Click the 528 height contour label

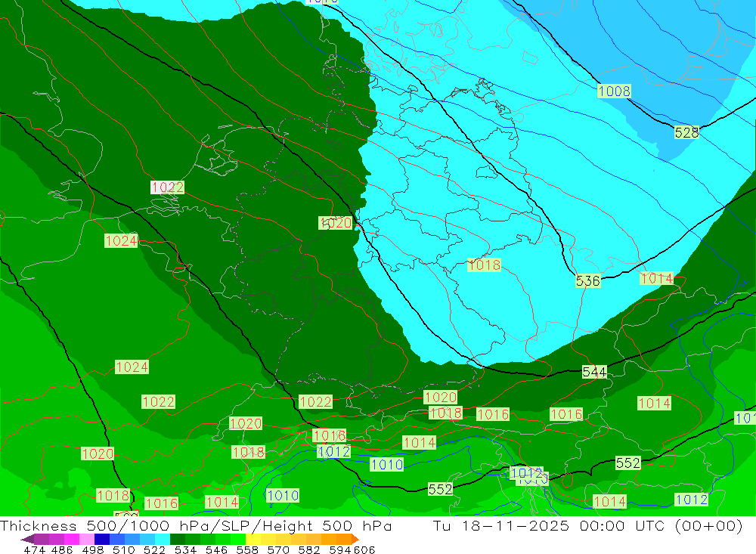click(686, 132)
